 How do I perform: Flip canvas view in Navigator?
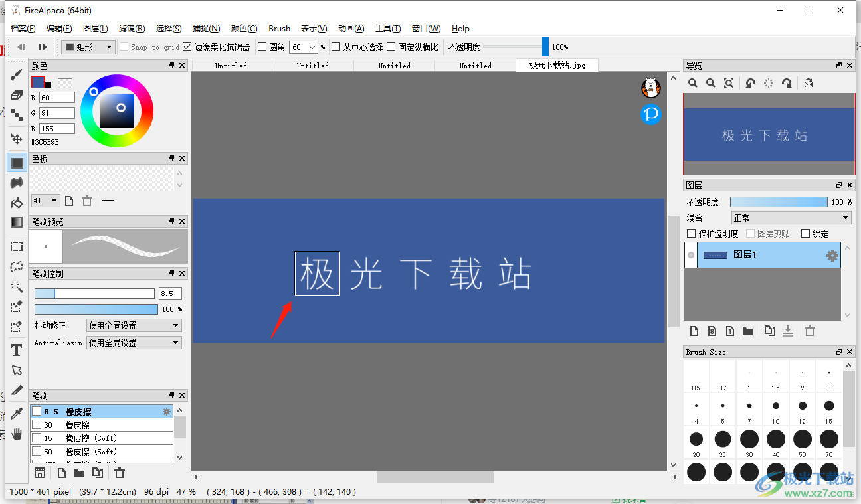pos(809,83)
